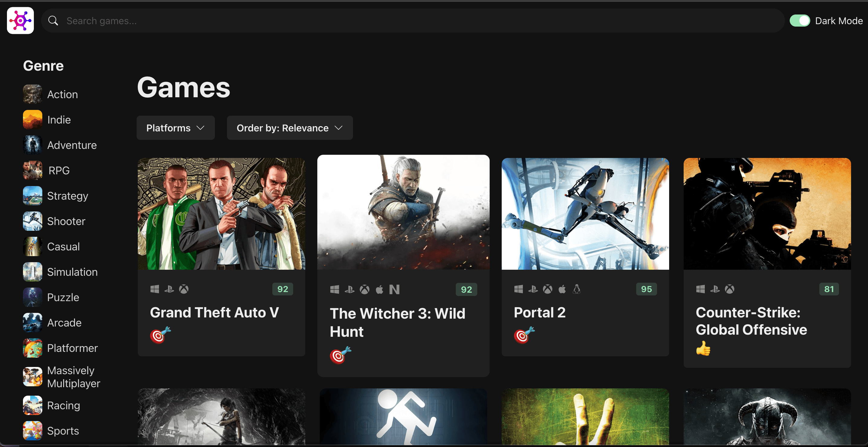The width and height of the screenshot is (868, 447).
Task: Choose the Massively Multiplayer genre label
Action: point(73,377)
